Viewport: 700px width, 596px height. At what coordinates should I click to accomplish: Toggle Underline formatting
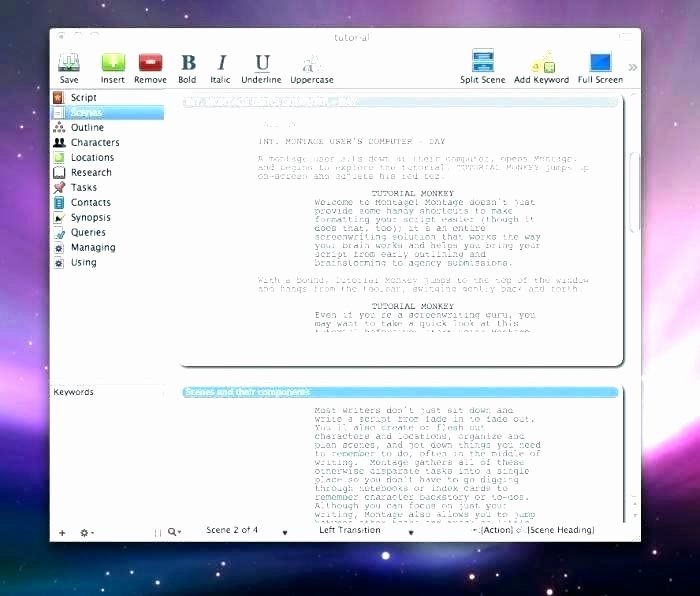point(262,67)
